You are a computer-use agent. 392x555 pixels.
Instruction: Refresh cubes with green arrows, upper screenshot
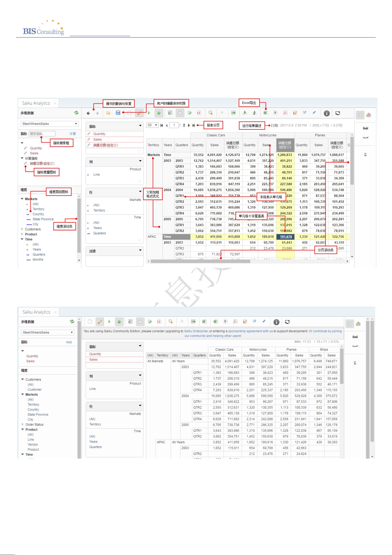pyautogui.click(x=76, y=113)
